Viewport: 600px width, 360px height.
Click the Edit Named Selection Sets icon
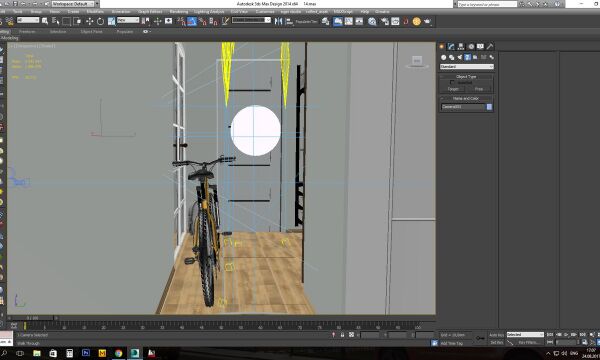(x=225, y=21)
